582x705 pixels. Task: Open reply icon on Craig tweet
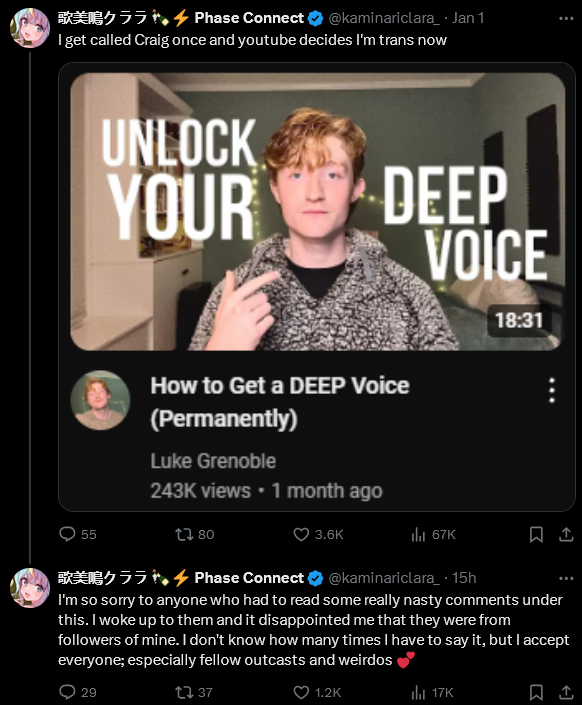point(67,534)
